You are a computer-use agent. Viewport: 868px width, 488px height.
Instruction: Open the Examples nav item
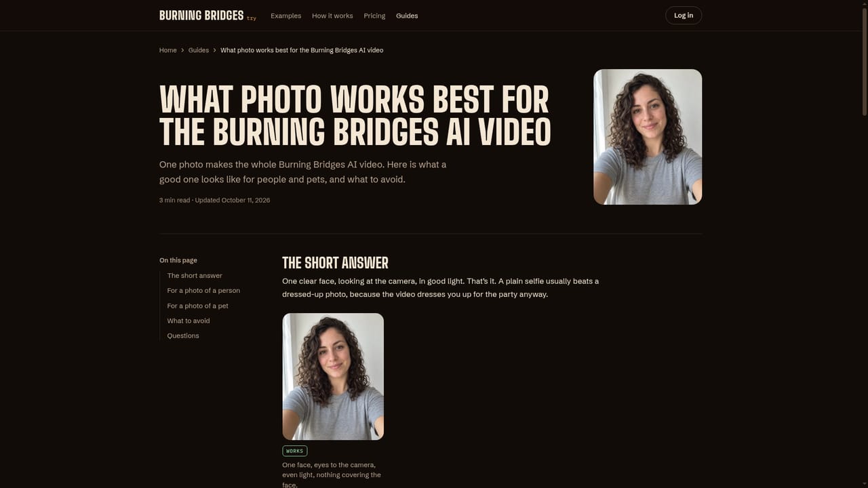pyautogui.click(x=285, y=16)
